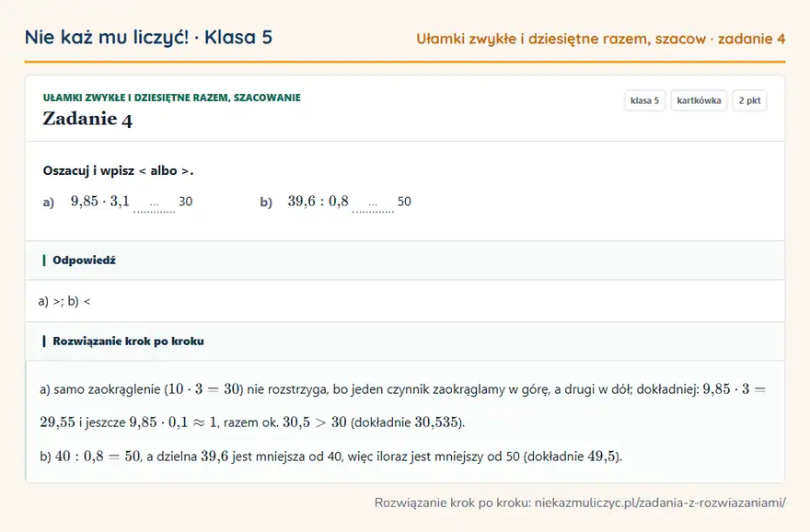Click the label 'a)' before the first expression
The width and height of the screenshot is (810, 532).
(49, 202)
